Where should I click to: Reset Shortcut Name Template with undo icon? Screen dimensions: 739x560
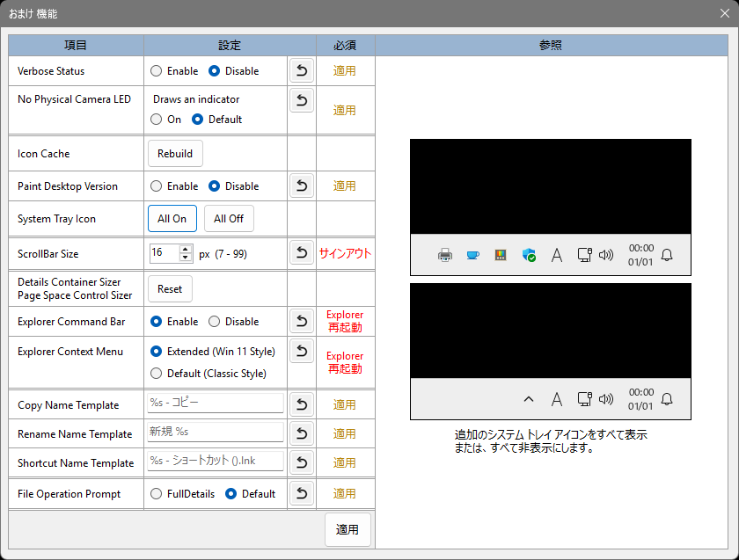pyautogui.click(x=302, y=463)
